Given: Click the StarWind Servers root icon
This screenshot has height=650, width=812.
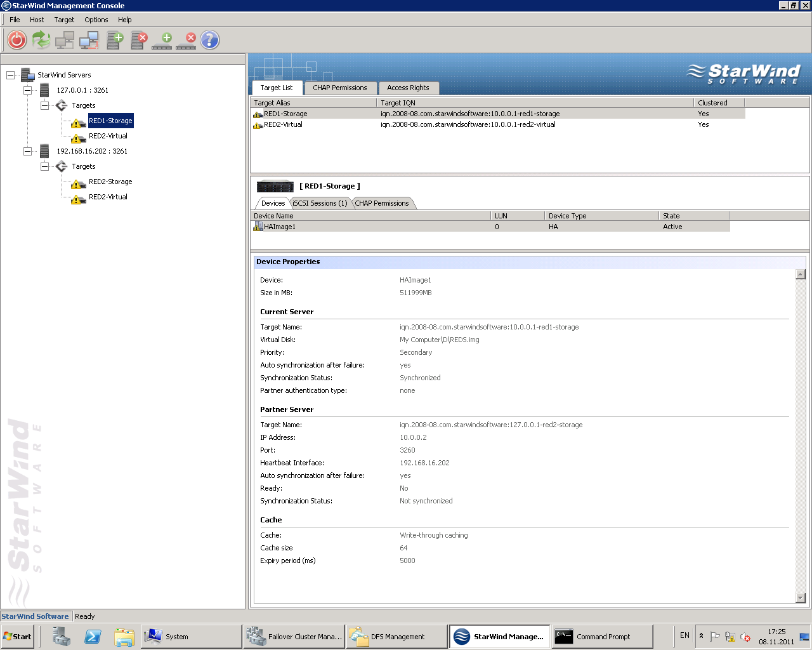Looking at the screenshot, I should point(27,75).
